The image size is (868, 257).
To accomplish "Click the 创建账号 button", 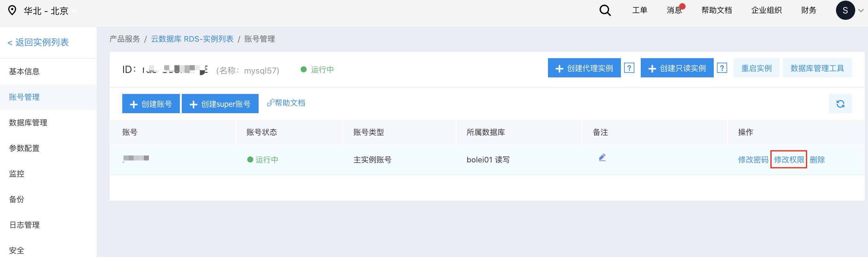I will pos(151,104).
